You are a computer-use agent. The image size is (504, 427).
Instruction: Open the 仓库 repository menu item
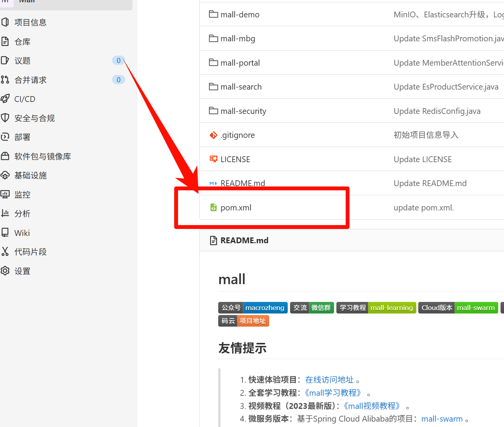(x=22, y=42)
